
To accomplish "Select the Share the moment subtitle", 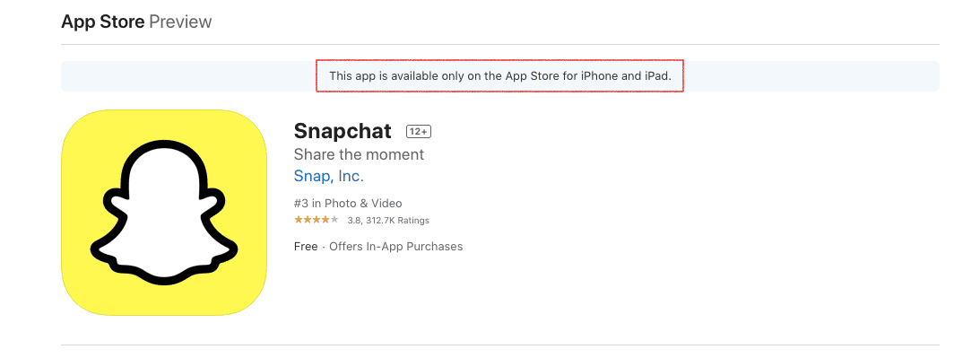I will (x=359, y=154).
